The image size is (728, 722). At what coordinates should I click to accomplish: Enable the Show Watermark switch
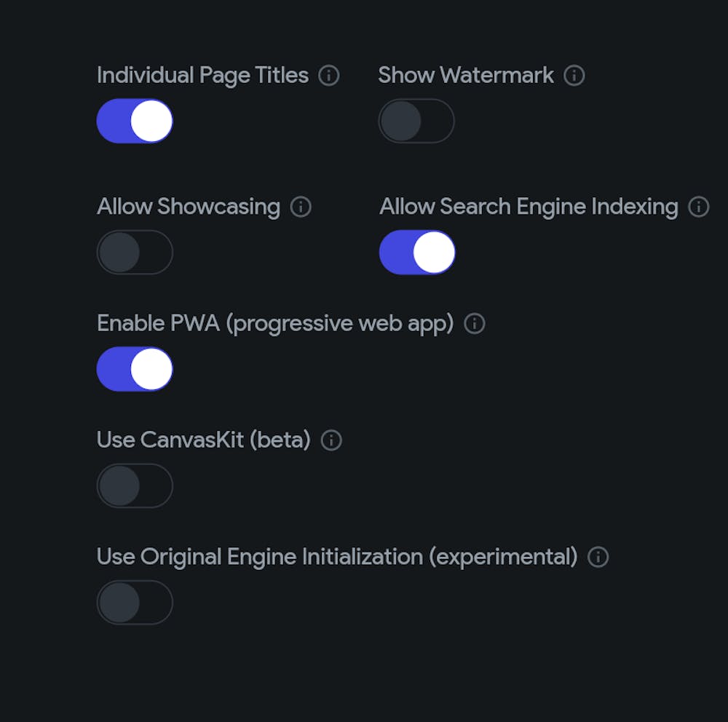(416, 121)
